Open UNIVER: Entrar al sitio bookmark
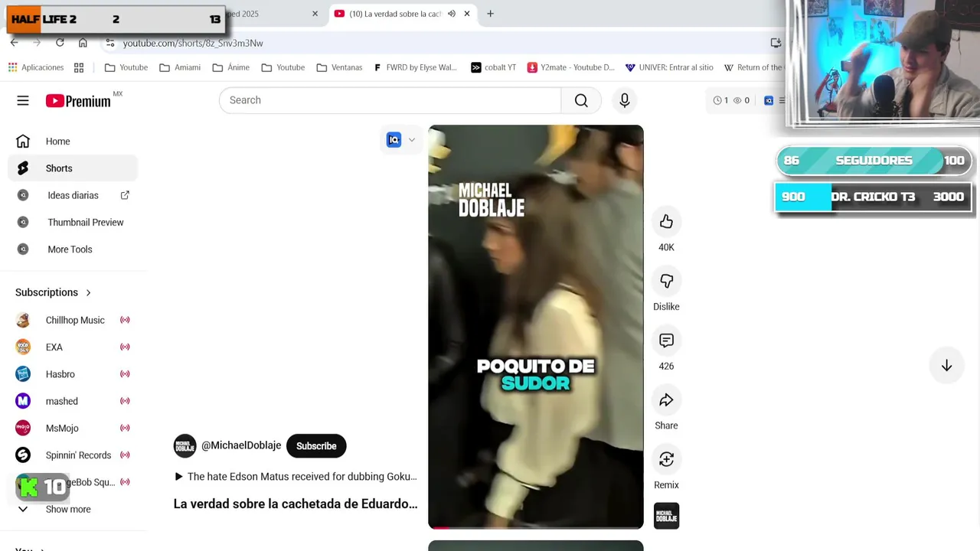The height and width of the screenshot is (551, 980). pos(669,67)
